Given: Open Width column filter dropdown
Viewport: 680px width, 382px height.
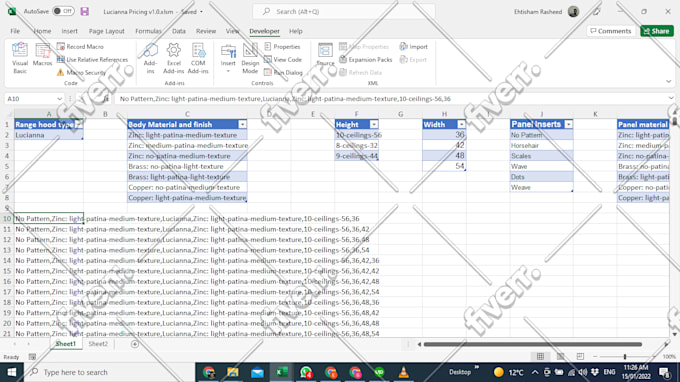Looking at the screenshot, I should pos(461,124).
